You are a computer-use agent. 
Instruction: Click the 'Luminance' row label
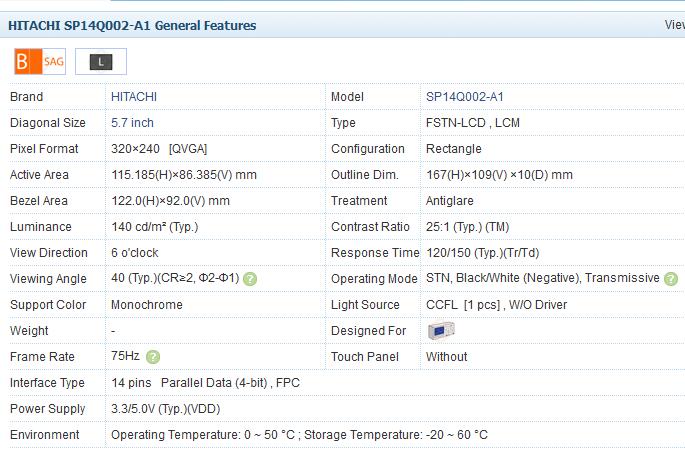coord(40,227)
